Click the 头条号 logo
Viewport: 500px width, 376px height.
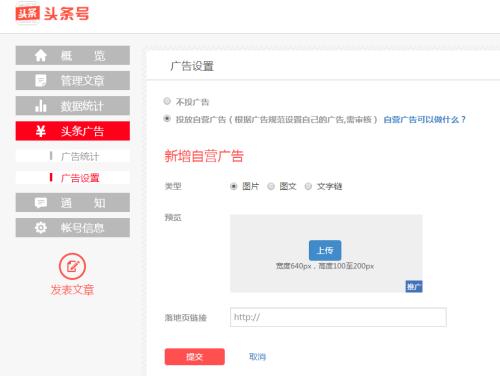click(x=52, y=14)
